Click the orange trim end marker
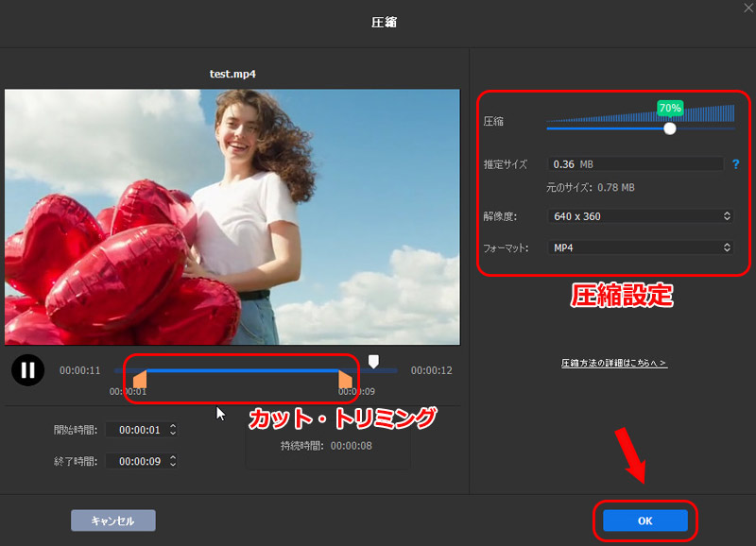756x546 pixels. 345,379
